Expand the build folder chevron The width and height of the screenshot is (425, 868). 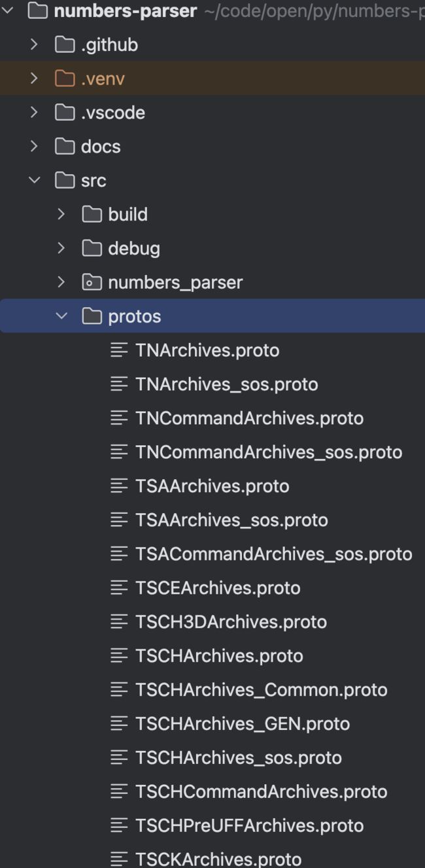click(x=61, y=214)
